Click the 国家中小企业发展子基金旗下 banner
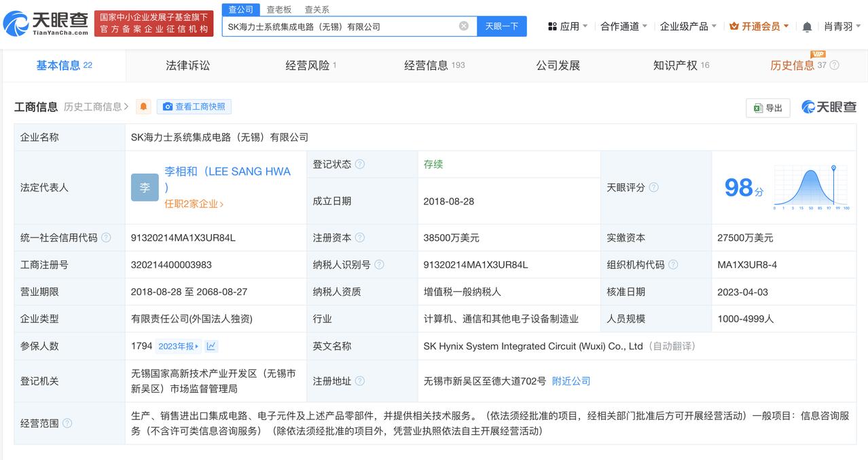 click(x=153, y=23)
